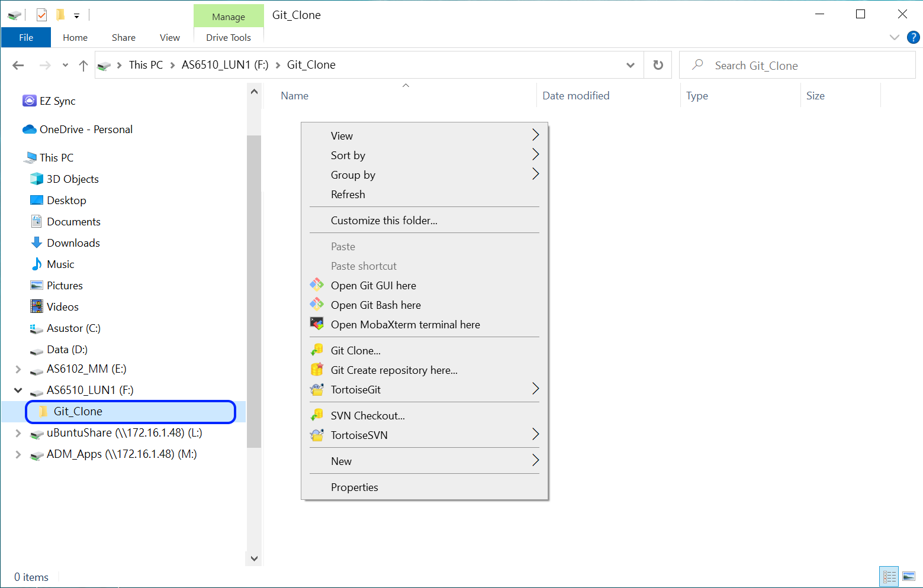This screenshot has height=588, width=923.
Task: Switch to Details view layout icon
Action: pyautogui.click(x=889, y=576)
